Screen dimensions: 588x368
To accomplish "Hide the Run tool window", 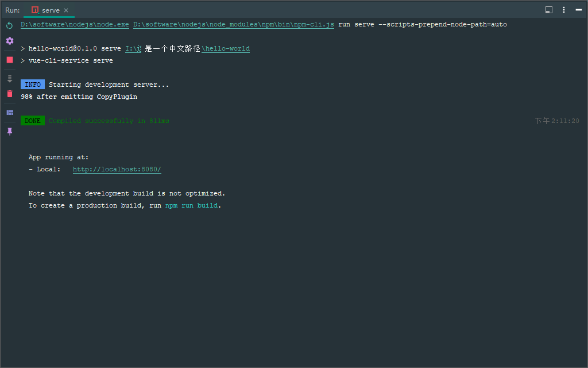I will (579, 10).
